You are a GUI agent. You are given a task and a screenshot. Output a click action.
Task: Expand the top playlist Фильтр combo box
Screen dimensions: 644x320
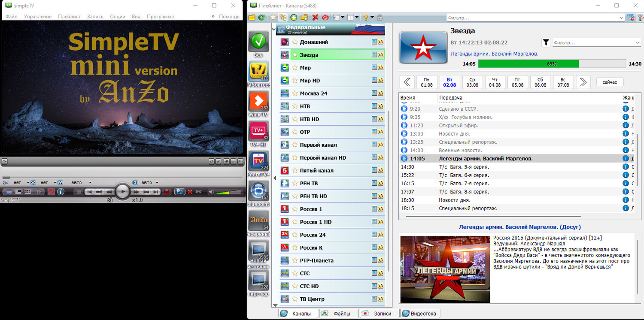[x=621, y=18]
